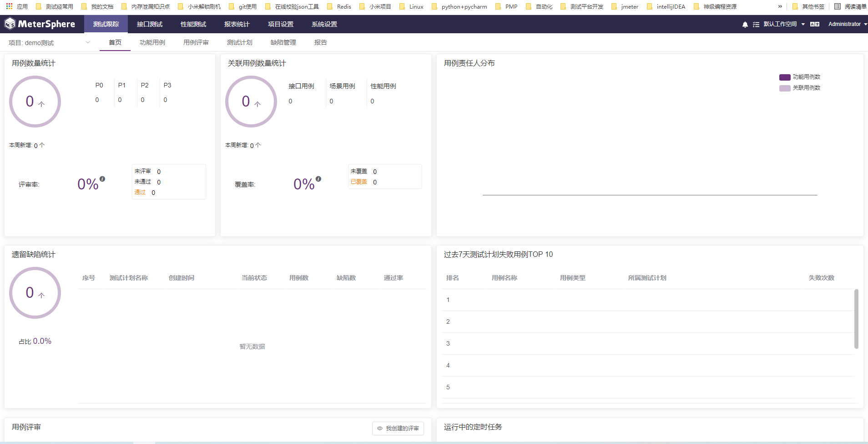Show more bookmarks via double-chevron

780,6
